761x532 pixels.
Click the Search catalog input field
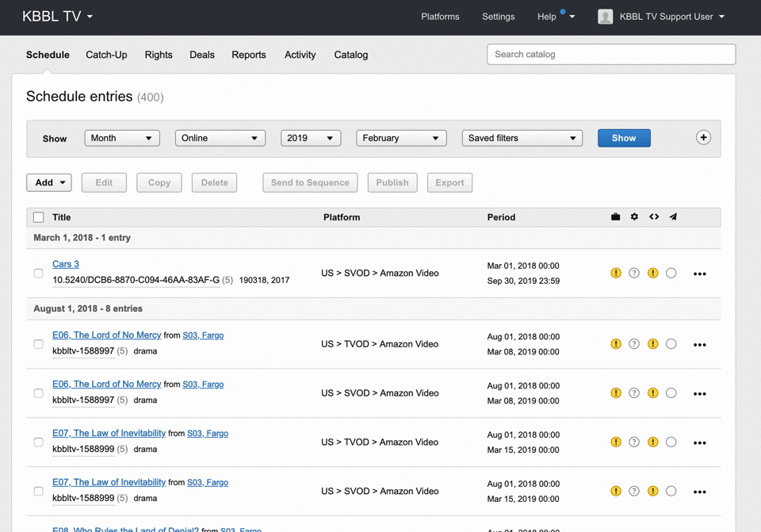(610, 54)
